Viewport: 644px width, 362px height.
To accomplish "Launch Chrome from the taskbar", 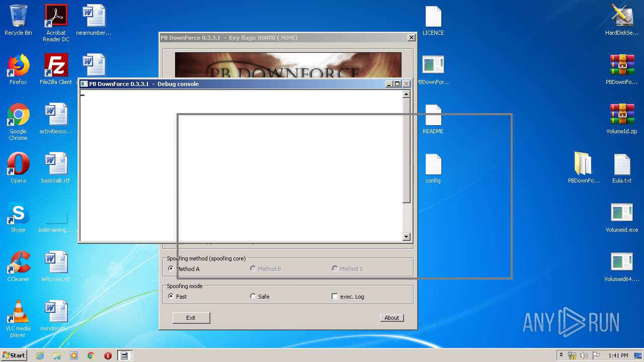I will [91, 355].
